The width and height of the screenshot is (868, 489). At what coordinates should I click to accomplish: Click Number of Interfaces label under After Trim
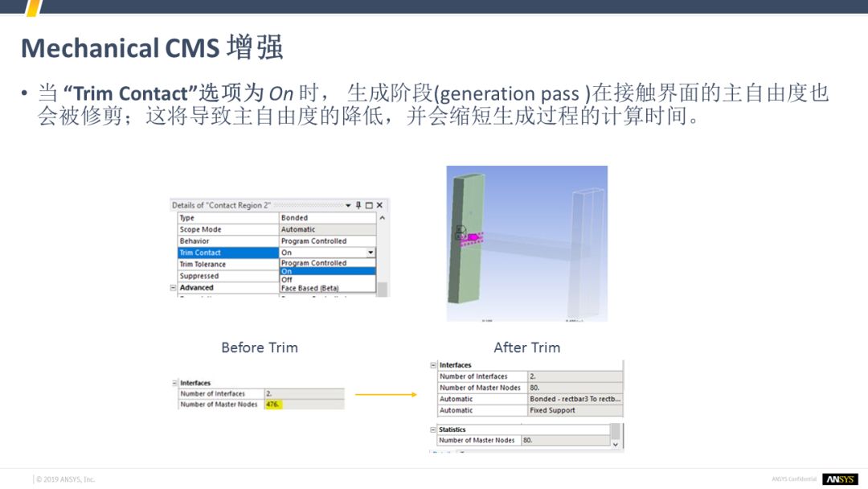[x=473, y=376]
